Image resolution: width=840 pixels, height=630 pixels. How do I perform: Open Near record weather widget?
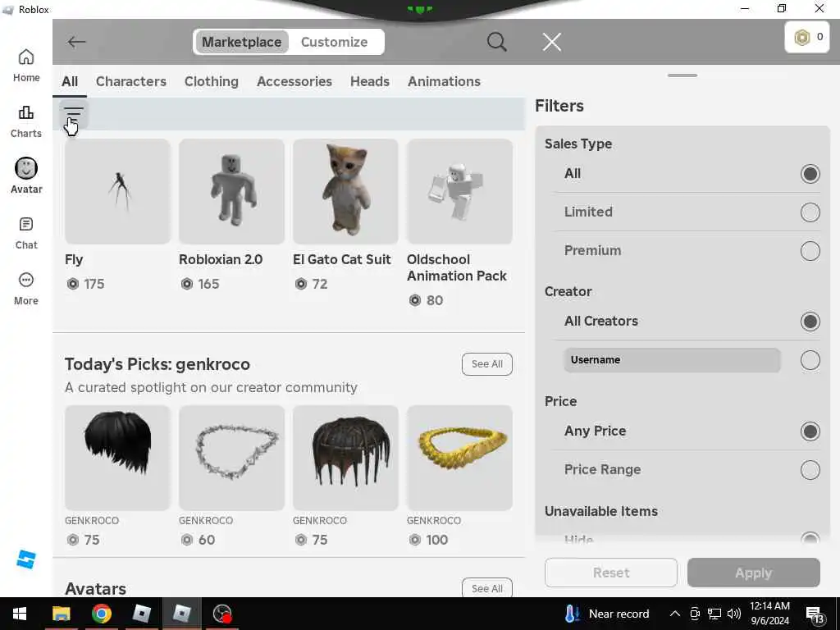(606, 614)
